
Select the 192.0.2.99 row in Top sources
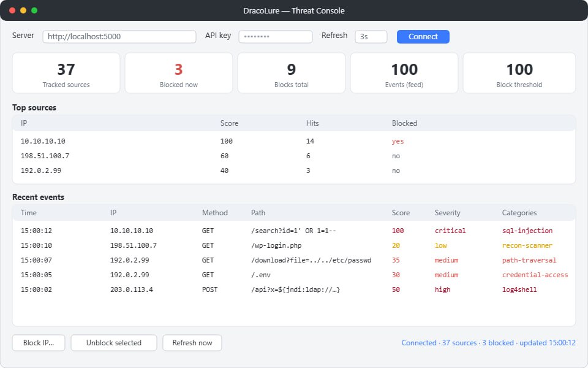294,171
